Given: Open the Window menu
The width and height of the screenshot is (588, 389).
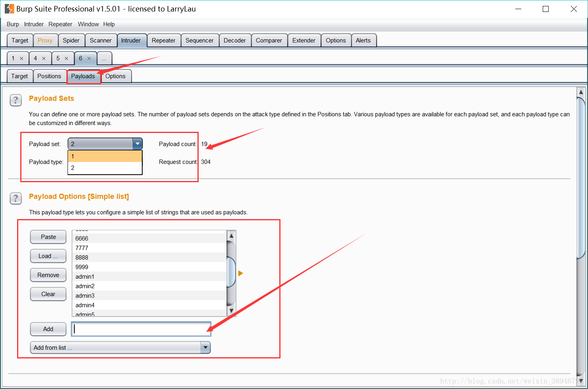Looking at the screenshot, I should point(88,24).
